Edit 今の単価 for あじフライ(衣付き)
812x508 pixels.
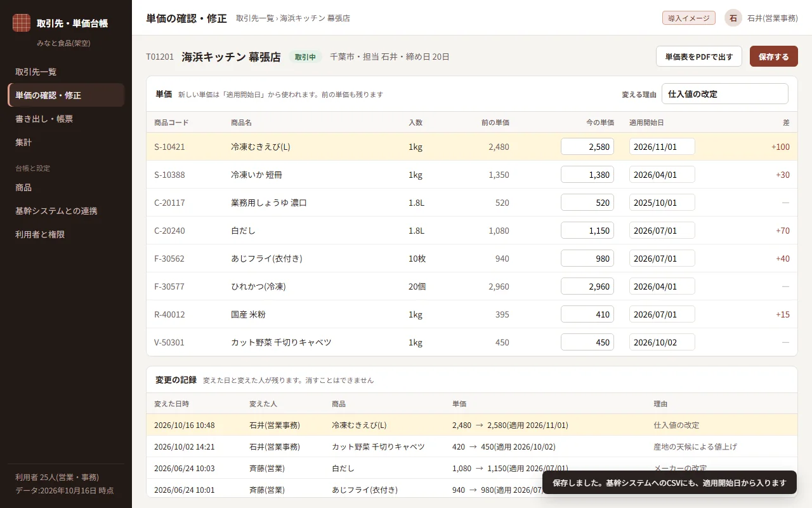(587, 258)
